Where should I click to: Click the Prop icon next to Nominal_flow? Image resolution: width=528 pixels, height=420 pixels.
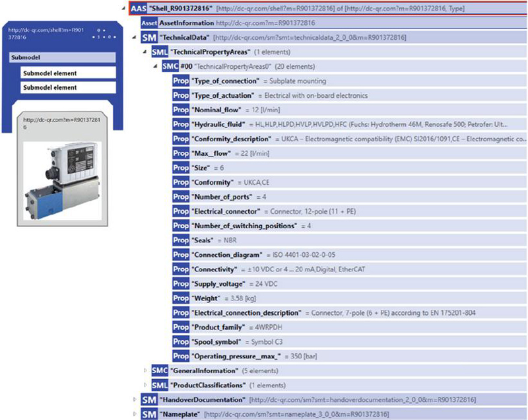(x=181, y=110)
